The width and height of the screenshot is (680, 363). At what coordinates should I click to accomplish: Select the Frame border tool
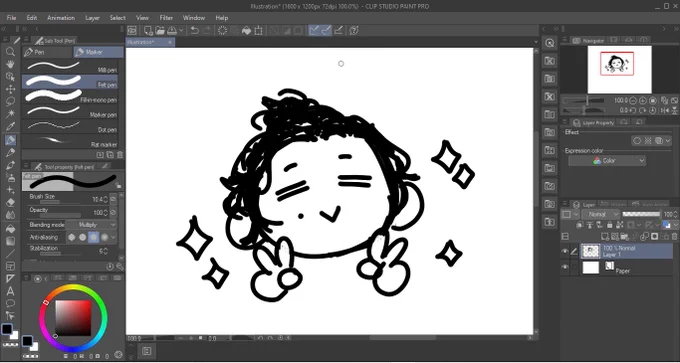coord(10,266)
